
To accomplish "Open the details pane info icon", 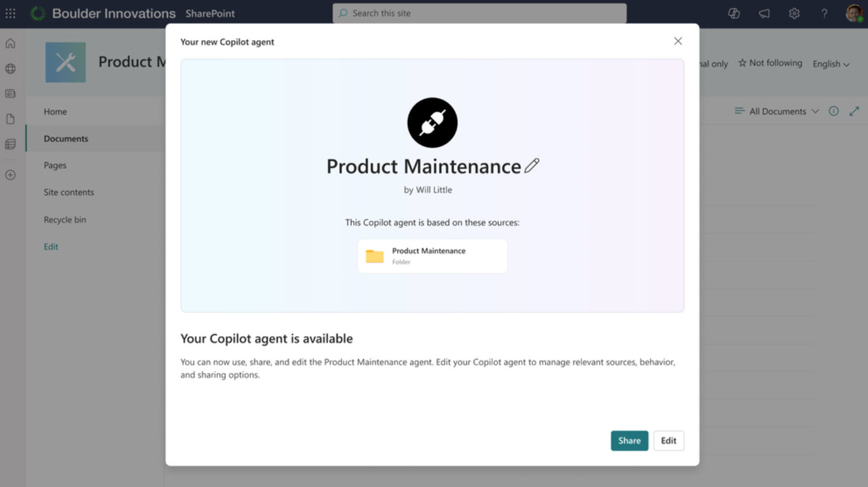I will coord(834,111).
